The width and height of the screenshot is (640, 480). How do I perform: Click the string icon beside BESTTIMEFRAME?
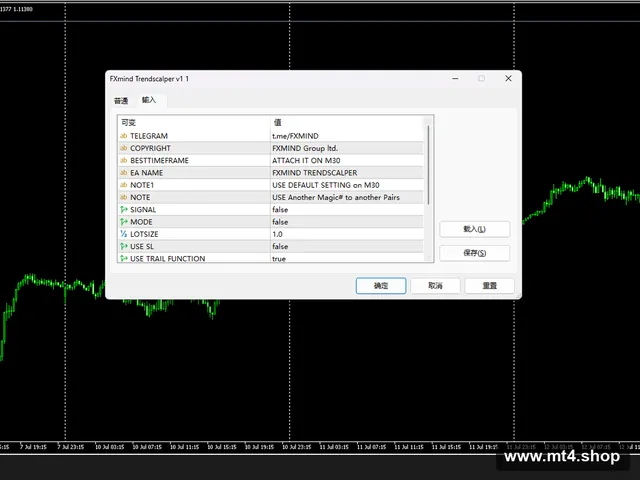[123, 160]
